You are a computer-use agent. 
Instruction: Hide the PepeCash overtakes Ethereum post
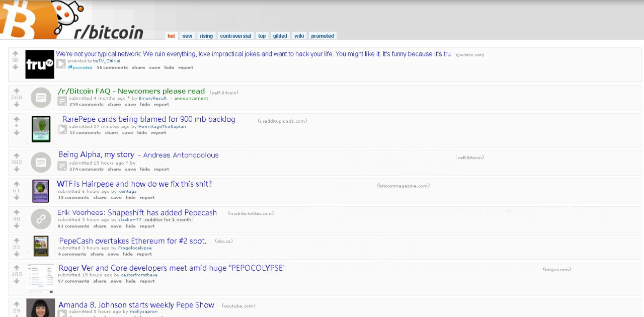pos(128,254)
